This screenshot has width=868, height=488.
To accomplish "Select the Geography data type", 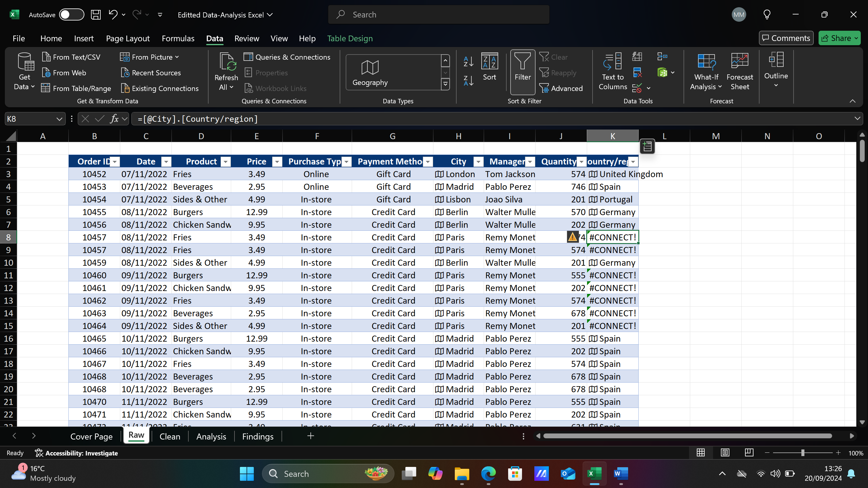I will coord(370,72).
